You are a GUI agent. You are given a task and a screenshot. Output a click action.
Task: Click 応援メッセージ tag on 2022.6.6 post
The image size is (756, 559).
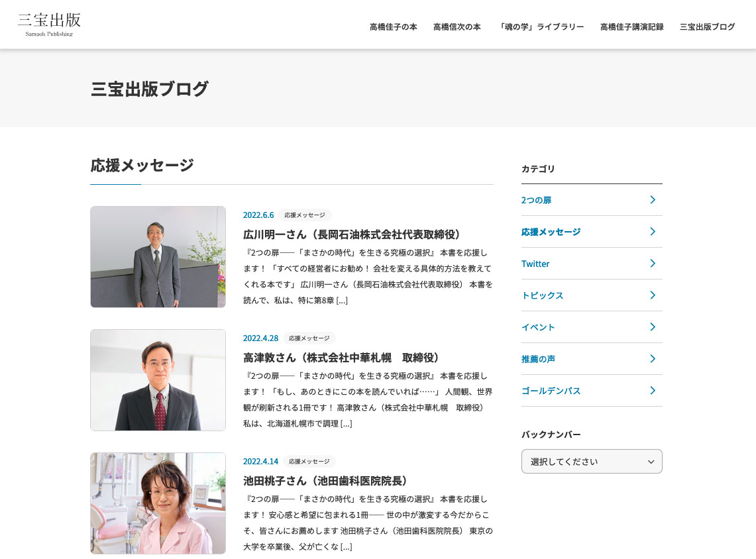(305, 215)
